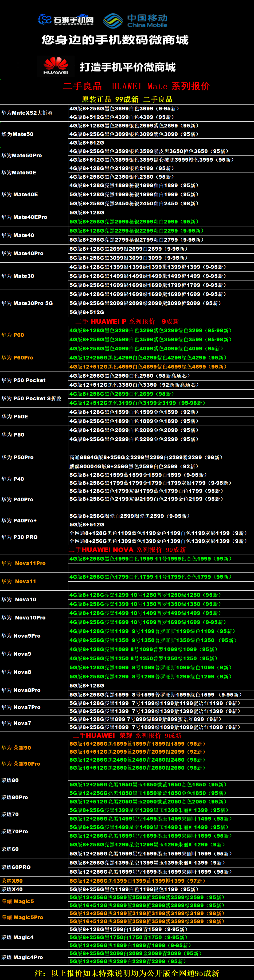Click the orange "华为 P60Pro" model cell

point(34,358)
